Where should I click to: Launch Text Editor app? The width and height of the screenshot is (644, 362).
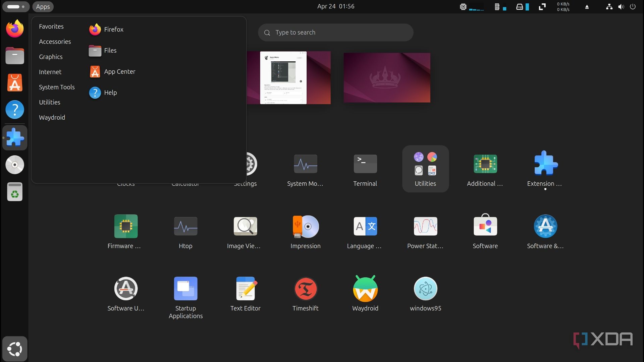(x=245, y=294)
